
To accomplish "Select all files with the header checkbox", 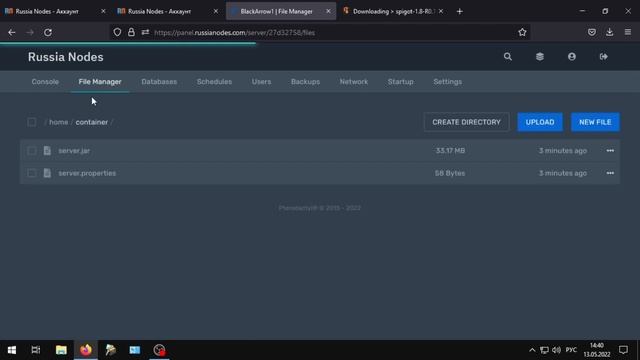I will tap(32, 122).
